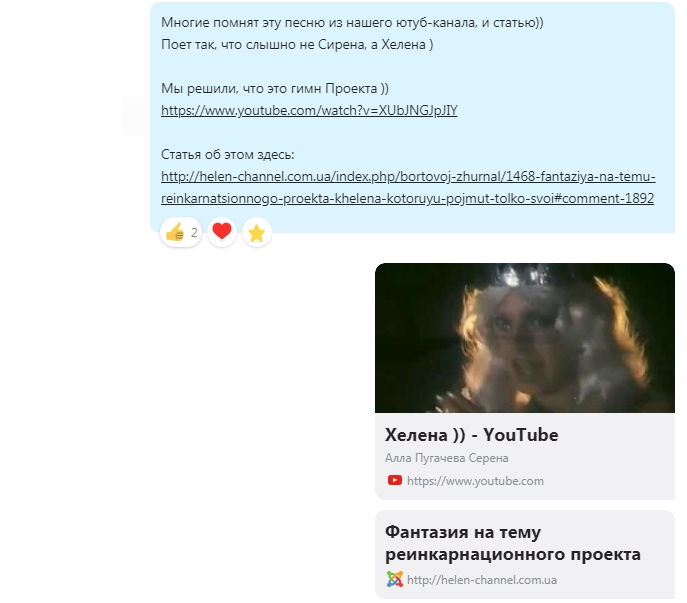Viewport: 687px width, 603px height.
Task: Click the "Алла Пугачева Серена" card subtitle
Action: pyautogui.click(x=447, y=458)
